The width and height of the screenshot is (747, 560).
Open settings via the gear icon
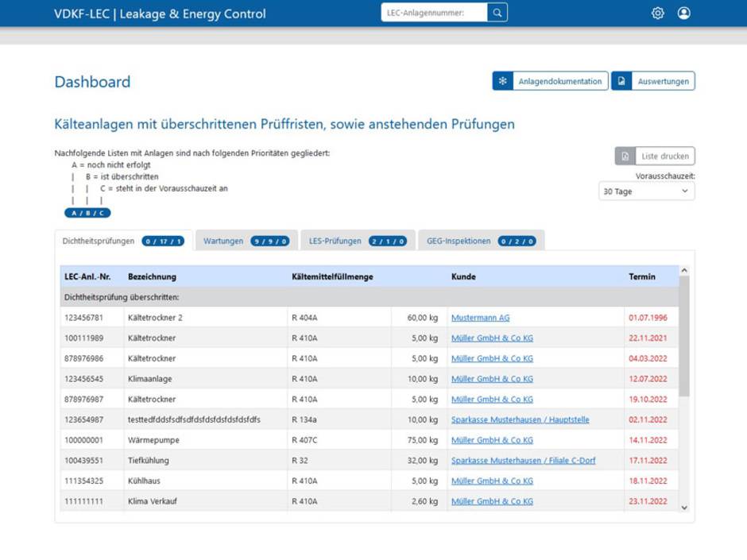tap(657, 14)
